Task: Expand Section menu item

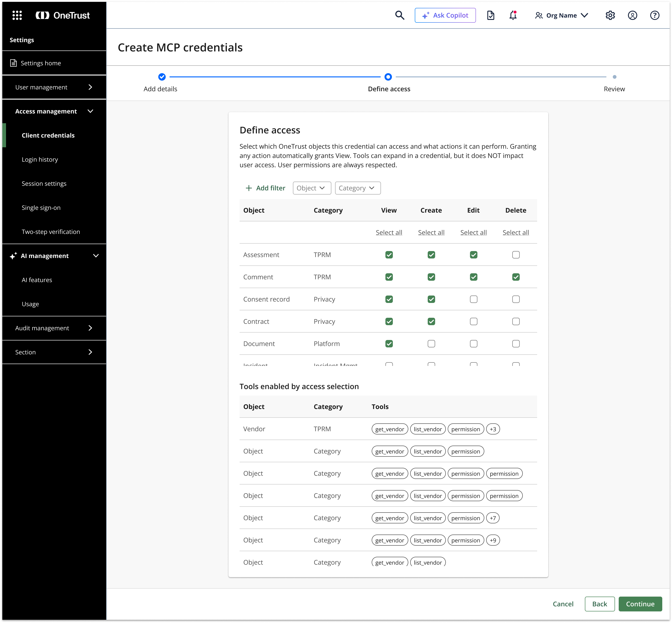Action: click(54, 352)
